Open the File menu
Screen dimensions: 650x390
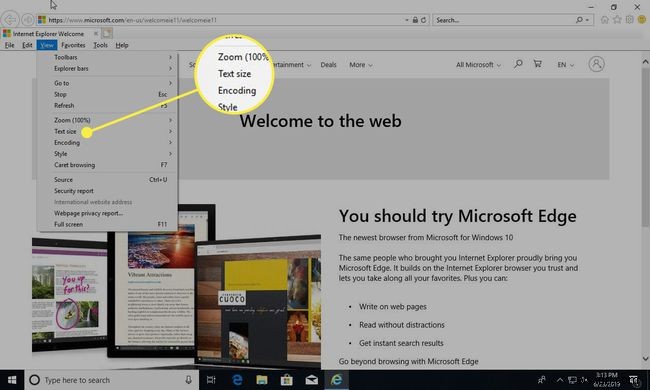click(10, 45)
